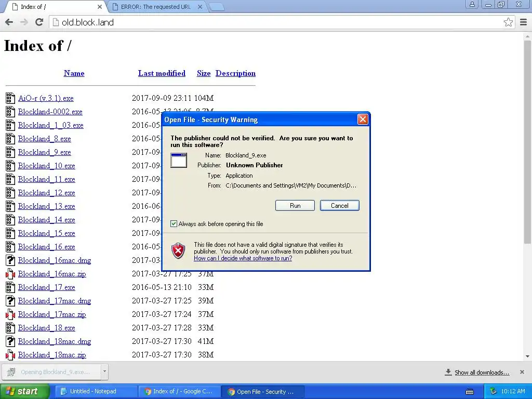Open dropdown arrow on Blockland_9.exe download item
The width and height of the screenshot is (532, 399).
pyautogui.click(x=104, y=371)
